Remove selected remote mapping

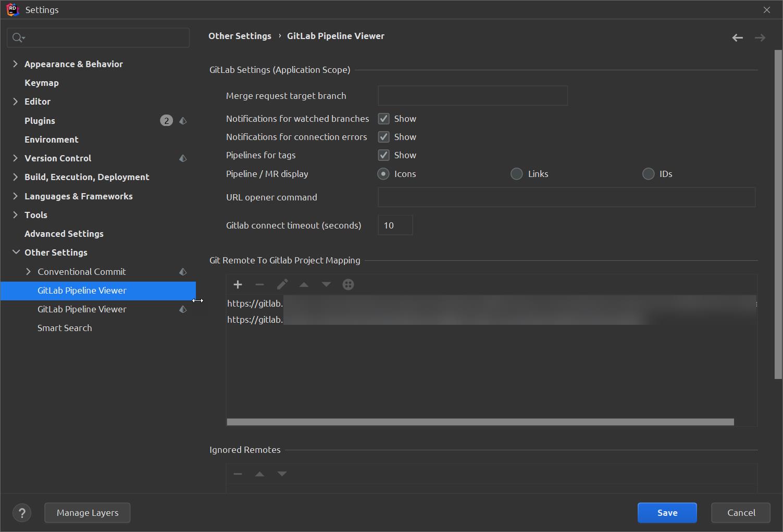[x=259, y=284]
